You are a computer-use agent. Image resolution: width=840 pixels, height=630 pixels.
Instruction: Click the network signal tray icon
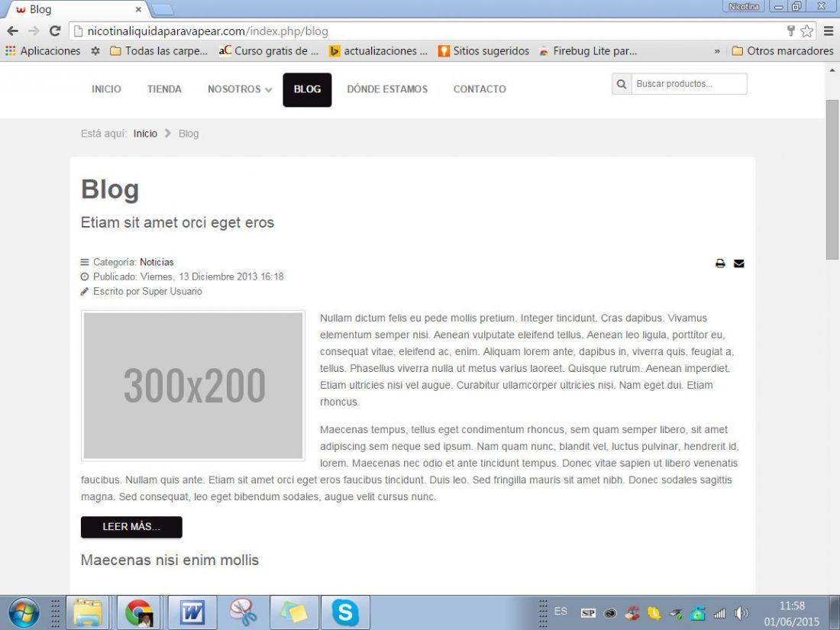pos(719,613)
